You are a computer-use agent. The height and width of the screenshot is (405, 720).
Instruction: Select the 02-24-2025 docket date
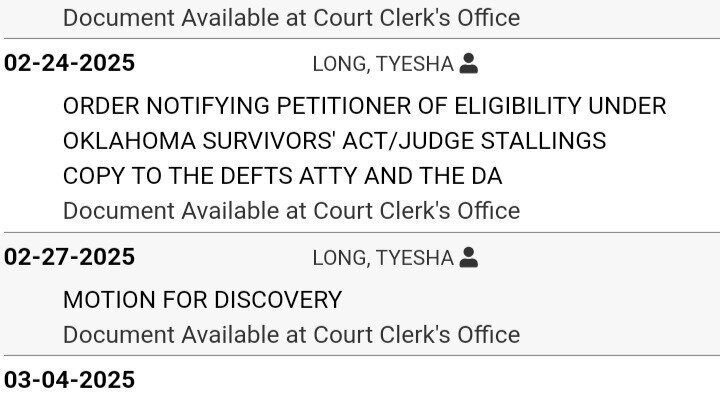point(69,64)
